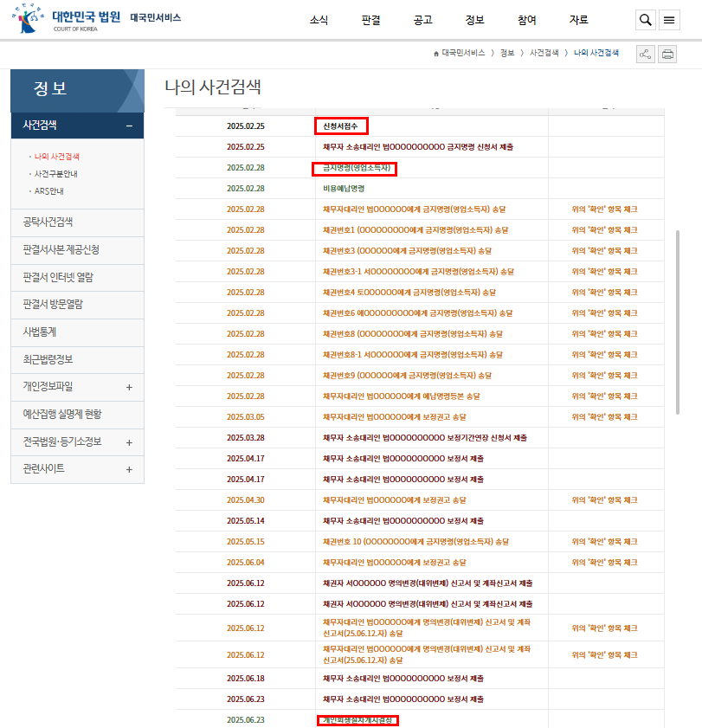The width and height of the screenshot is (702, 728).
Task: Open the hamburger menu at top right
Action: tap(669, 20)
